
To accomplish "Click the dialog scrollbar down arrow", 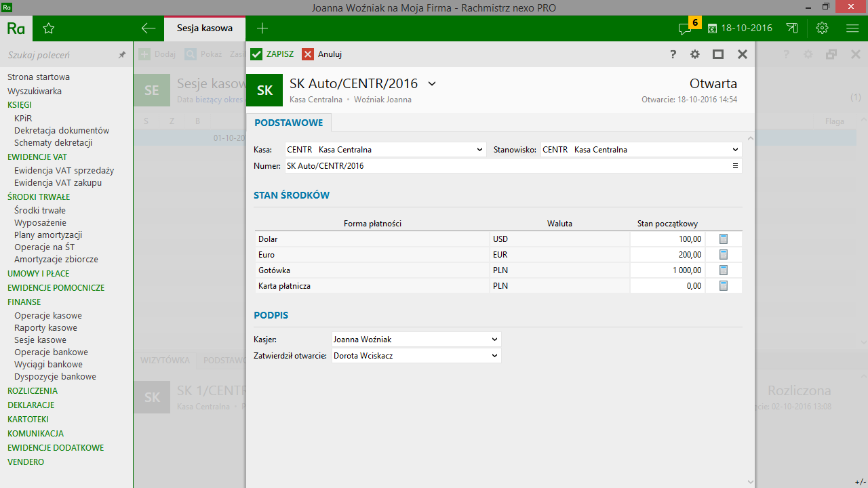I will click(x=749, y=481).
